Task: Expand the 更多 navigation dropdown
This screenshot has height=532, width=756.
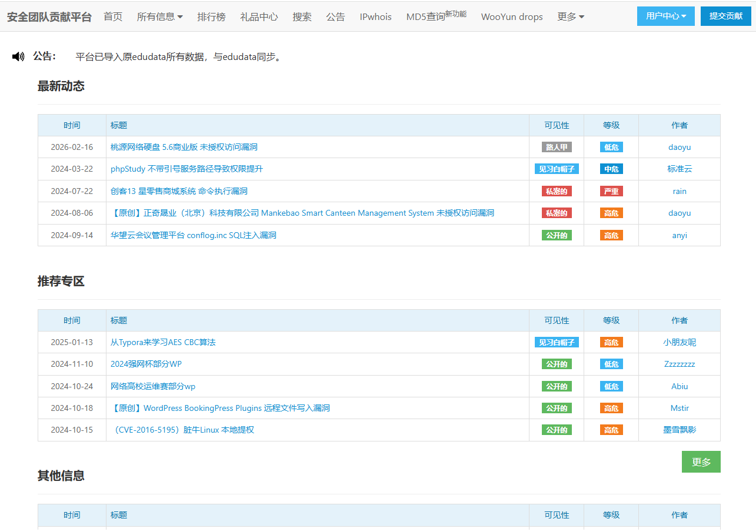Action: tap(571, 16)
